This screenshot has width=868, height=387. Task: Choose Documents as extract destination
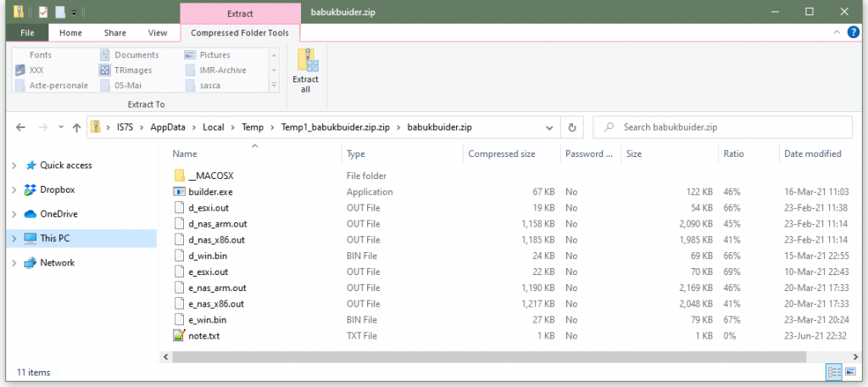pos(136,55)
